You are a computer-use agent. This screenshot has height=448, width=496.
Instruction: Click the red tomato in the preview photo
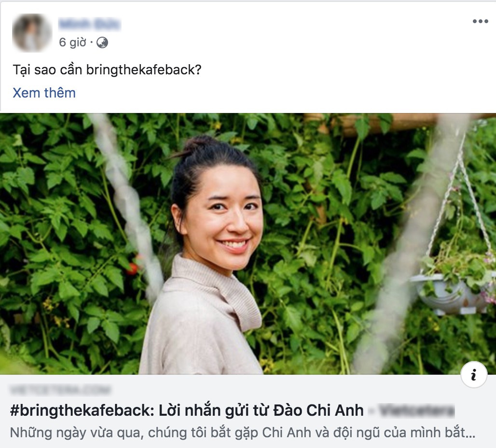[132, 268]
